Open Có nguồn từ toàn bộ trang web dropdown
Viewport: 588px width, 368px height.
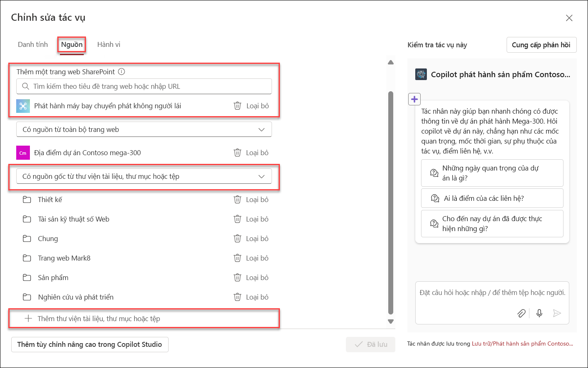[144, 129]
